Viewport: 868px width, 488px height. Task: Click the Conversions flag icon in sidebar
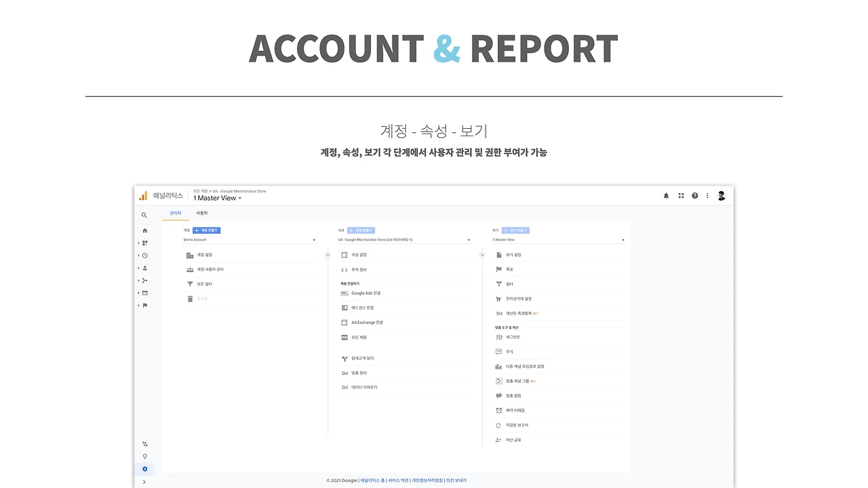click(x=144, y=305)
